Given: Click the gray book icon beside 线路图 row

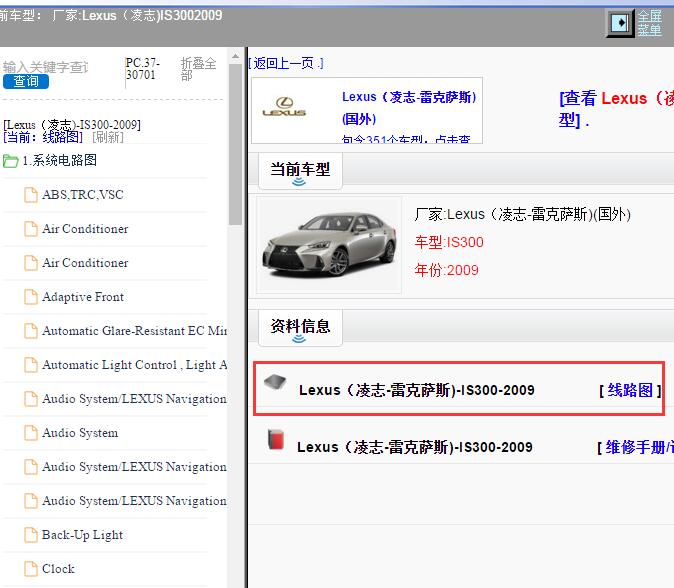Looking at the screenshot, I should coord(275,382).
